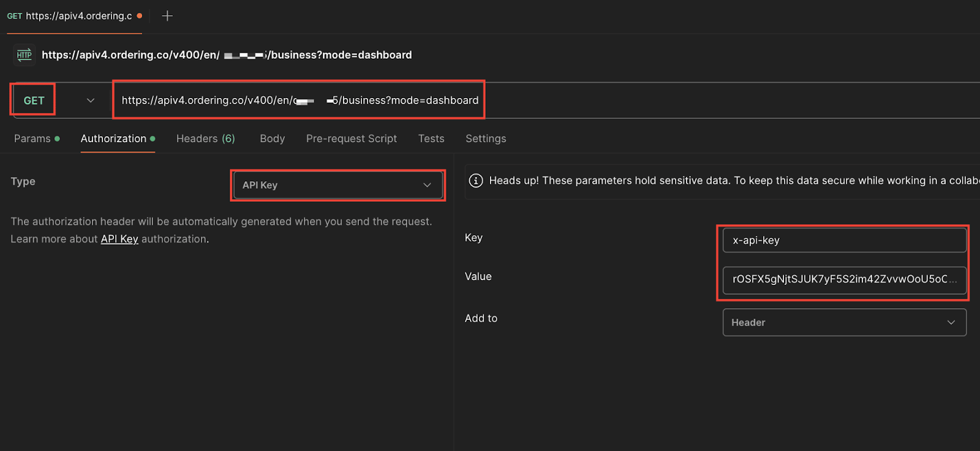The height and width of the screenshot is (451, 980).
Task: Open the Settings tab
Action: [x=486, y=138]
